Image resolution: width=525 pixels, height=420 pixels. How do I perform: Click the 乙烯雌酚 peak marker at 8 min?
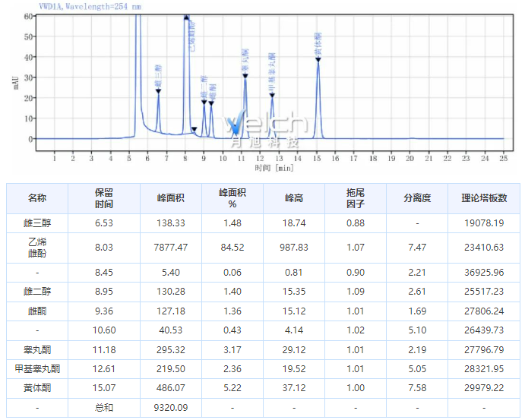186,17
